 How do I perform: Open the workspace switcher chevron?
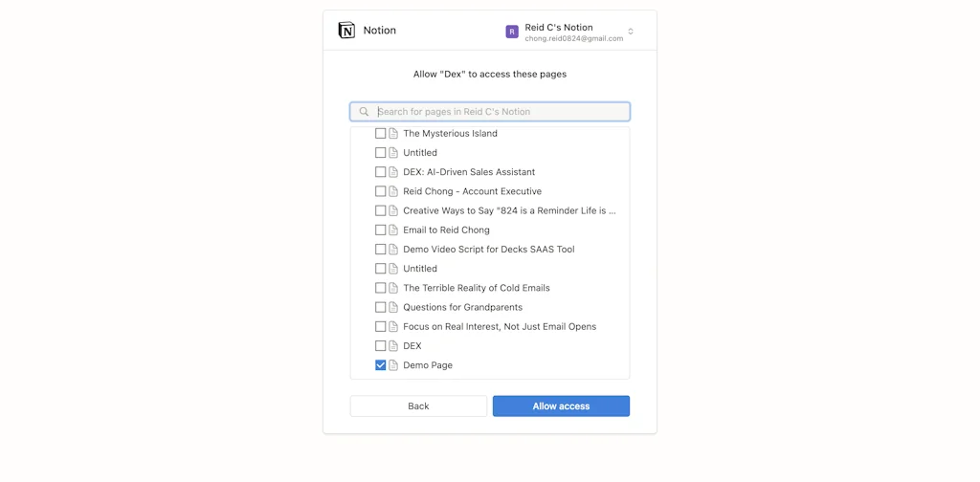coord(631,32)
